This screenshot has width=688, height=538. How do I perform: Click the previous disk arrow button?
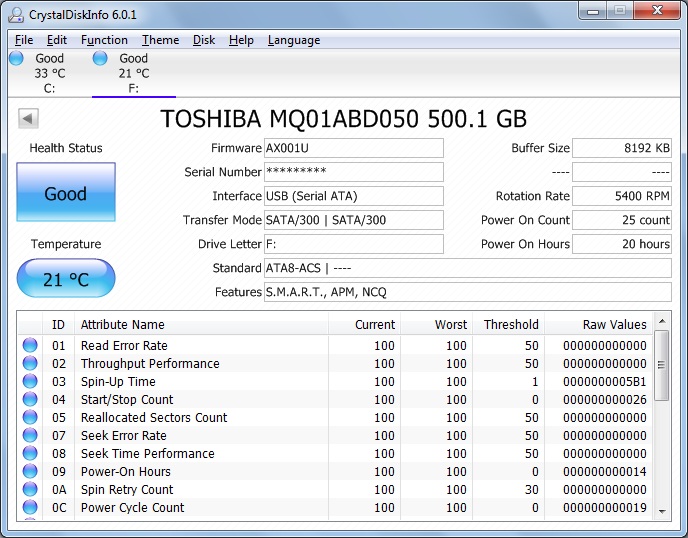point(28,118)
